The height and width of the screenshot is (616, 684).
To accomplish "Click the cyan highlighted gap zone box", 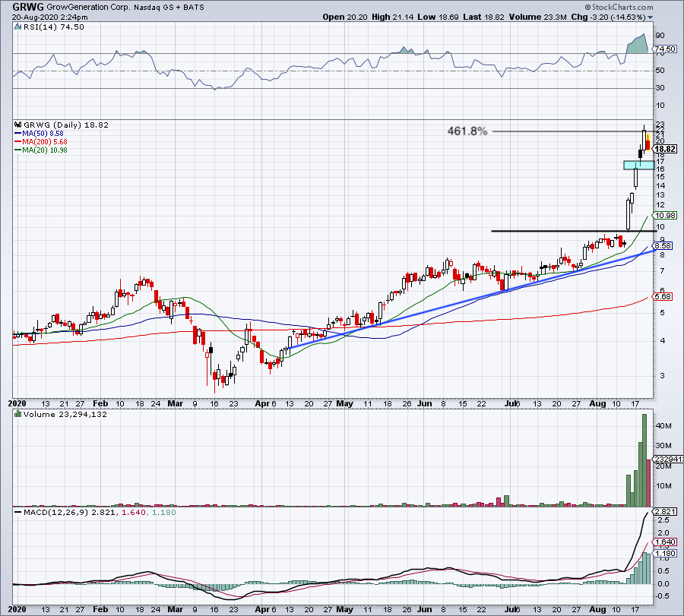I will pyautogui.click(x=638, y=166).
